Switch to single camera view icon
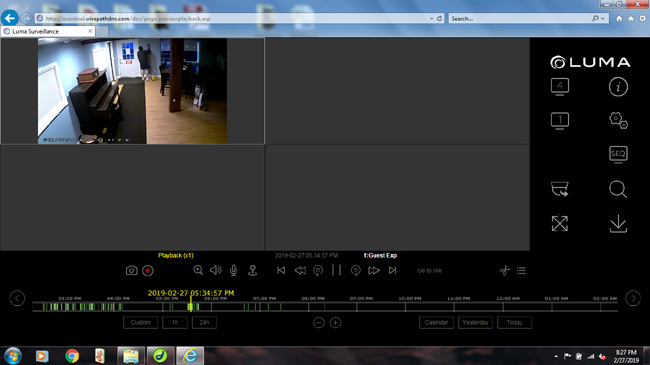 coord(560,121)
